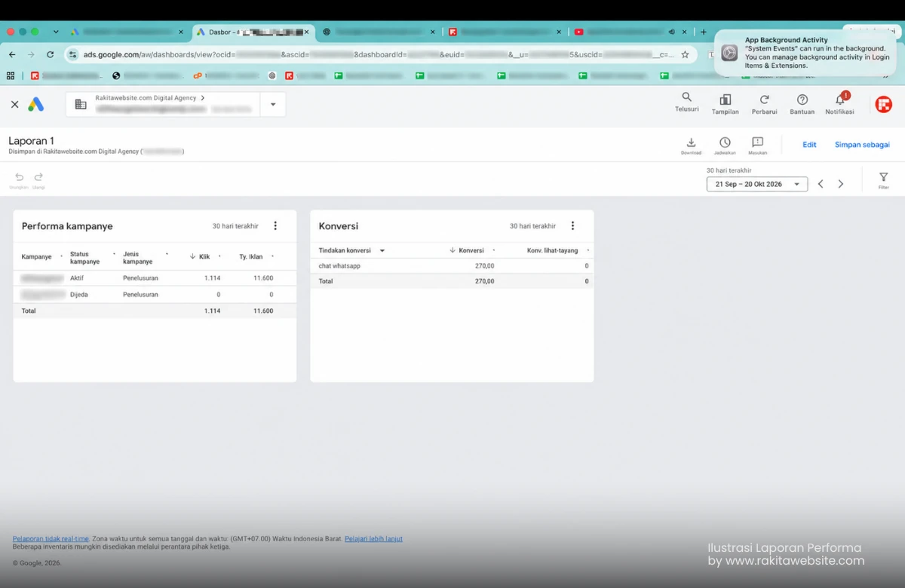Click the Filter funnel icon
The width and height of the screenshot is (905, 588).
pyautogui.click(x=883, y=178)
